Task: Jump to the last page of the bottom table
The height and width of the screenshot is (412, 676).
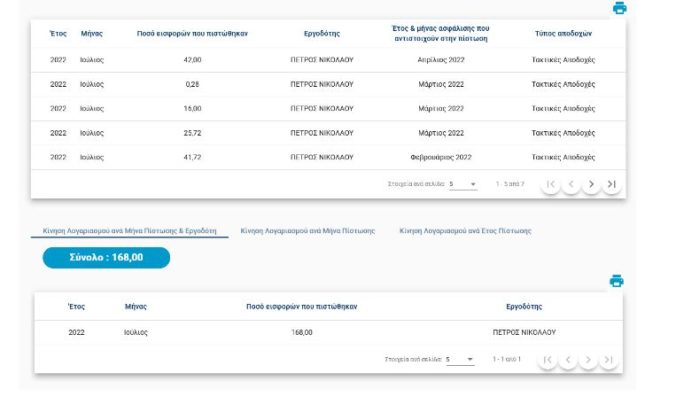Action: pyautogui.click(x=608, y=359)
